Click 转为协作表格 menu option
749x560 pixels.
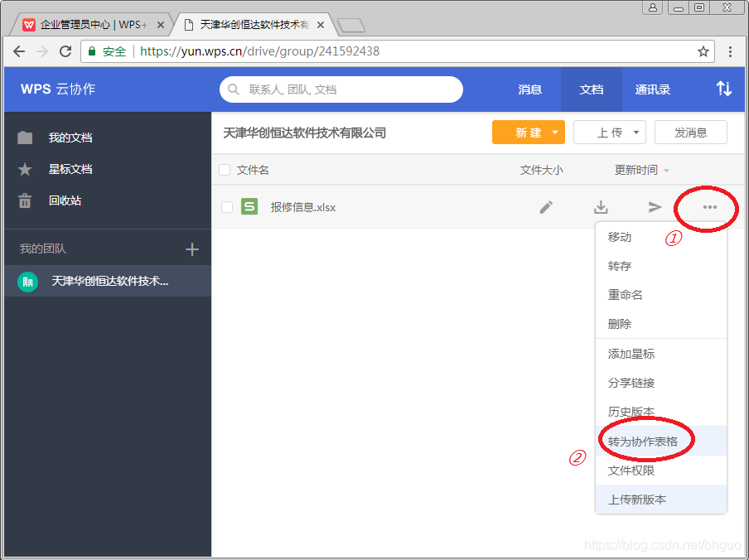[x=661, y=442]
